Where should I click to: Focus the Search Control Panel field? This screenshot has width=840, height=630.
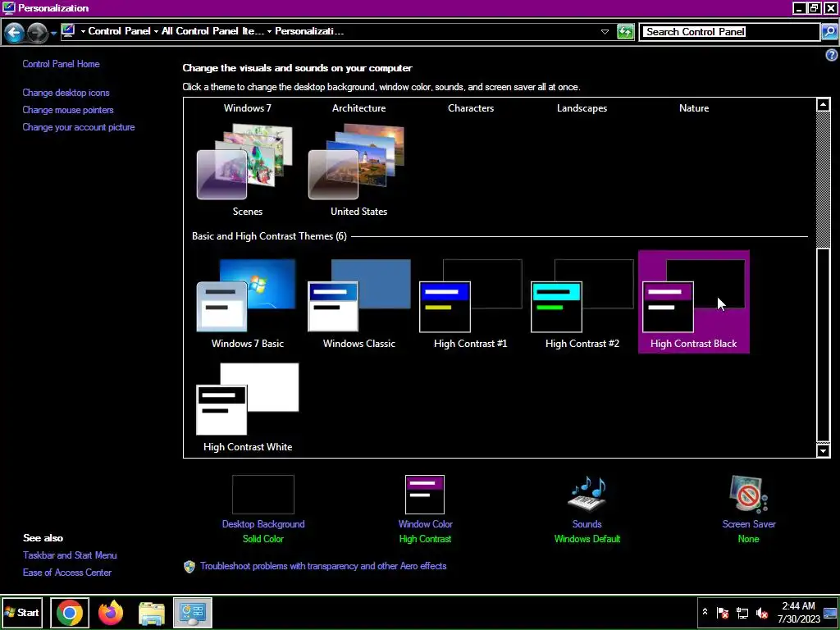(x=729, y=32)
